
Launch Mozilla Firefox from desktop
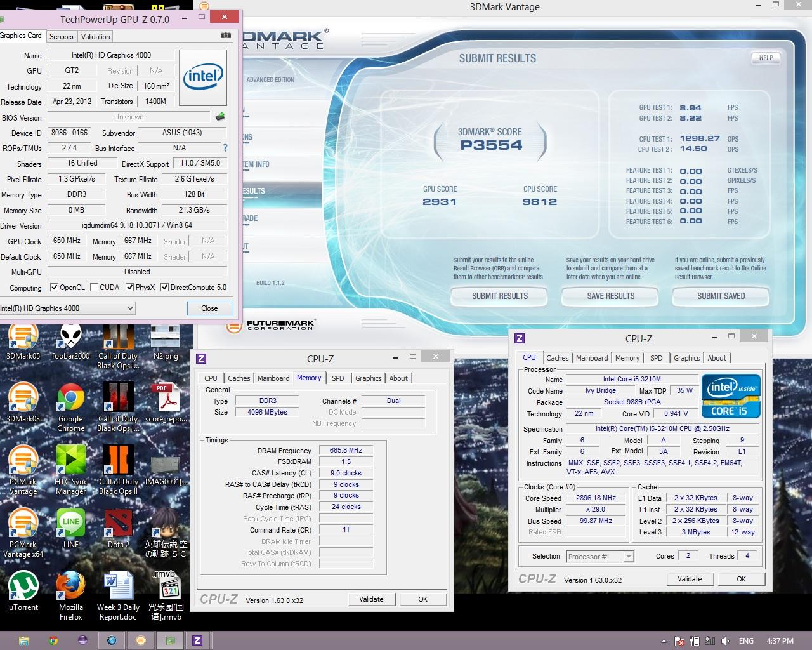tap(70, 595)
